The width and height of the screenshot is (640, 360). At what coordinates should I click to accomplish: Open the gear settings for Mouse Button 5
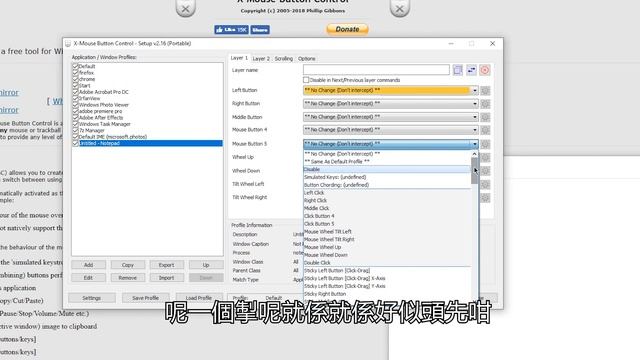tap(485, 144)
